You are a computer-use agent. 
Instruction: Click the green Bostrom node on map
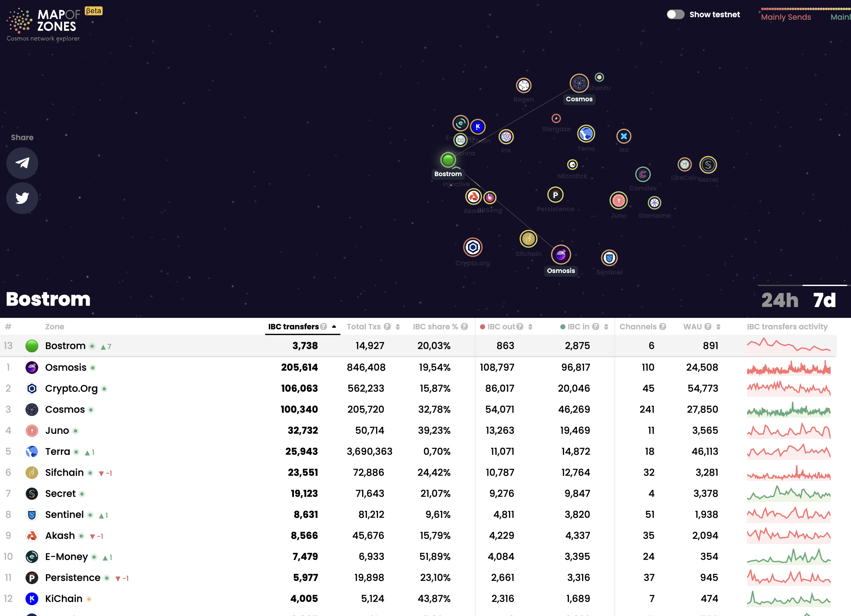(x=447, y=160)
